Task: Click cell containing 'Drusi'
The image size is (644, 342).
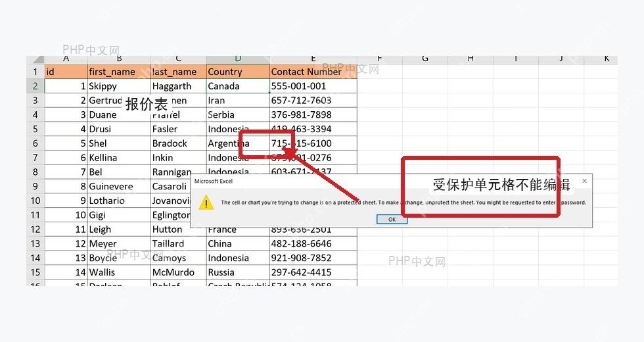Action: (119, 129)
